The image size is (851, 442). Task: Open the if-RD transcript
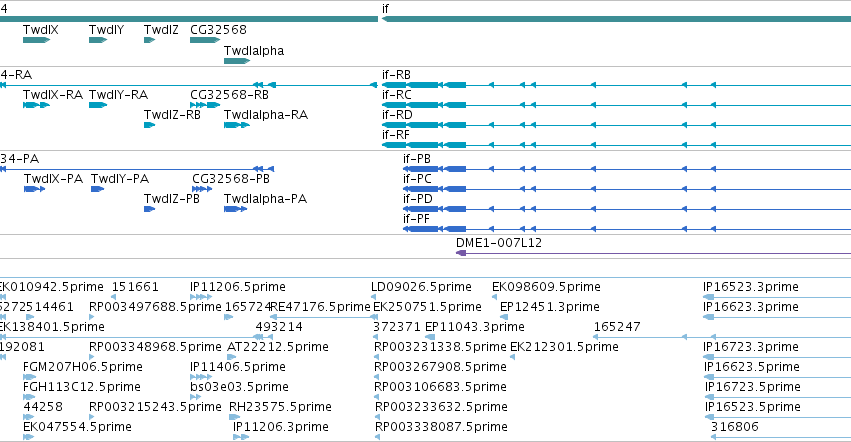click(x=616, y=125)
